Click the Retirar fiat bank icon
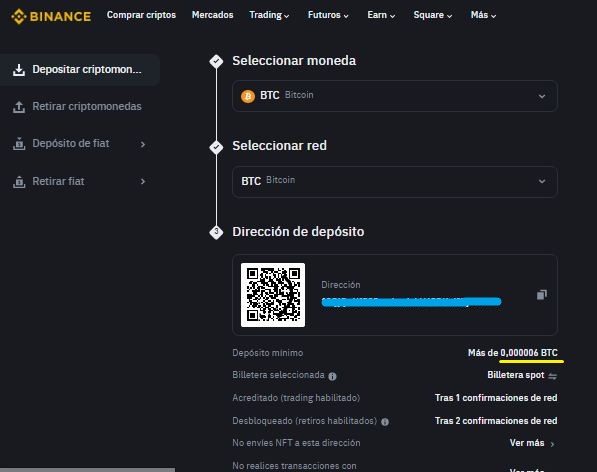Image resolution: width=597 pixels, height=472 pixels. coord(19,182)
